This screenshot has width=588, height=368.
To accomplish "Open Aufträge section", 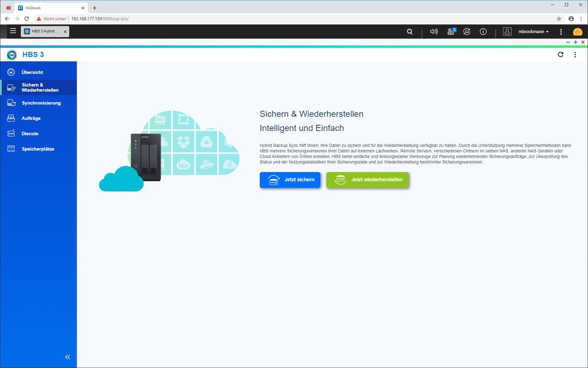I will [x=38, y=118].
